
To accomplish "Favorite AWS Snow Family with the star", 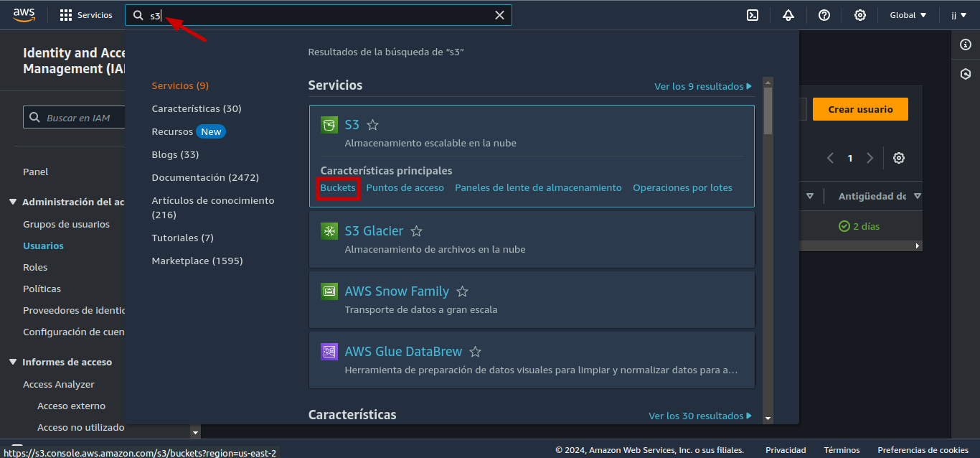I will pyautogui.click(x=462, y=291).
